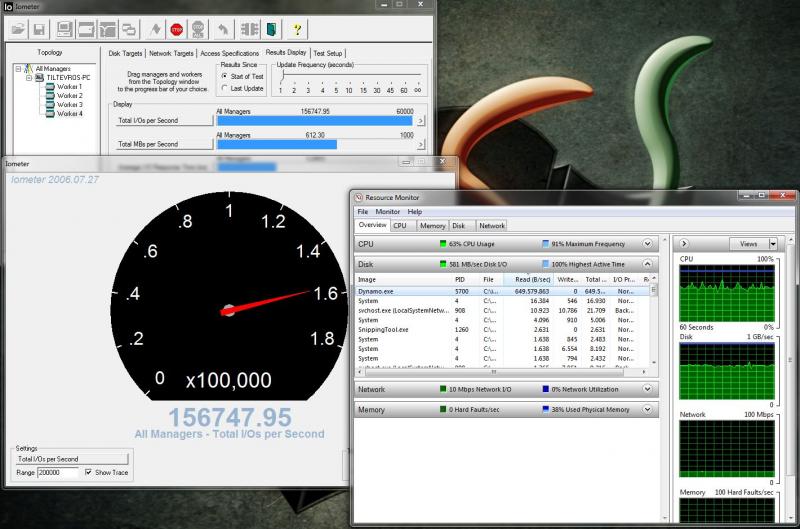Switch to the Memory tab

pyautogui.click(x=433, y=225)
